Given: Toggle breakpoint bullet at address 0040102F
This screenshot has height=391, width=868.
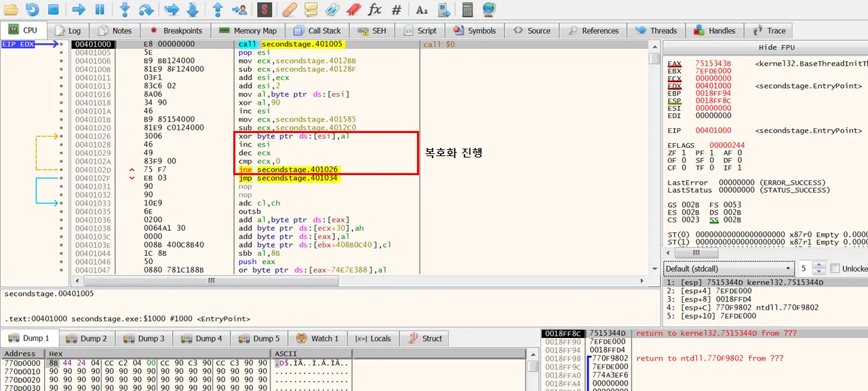Looking at the screenshot, I should (x=62, y=178).
